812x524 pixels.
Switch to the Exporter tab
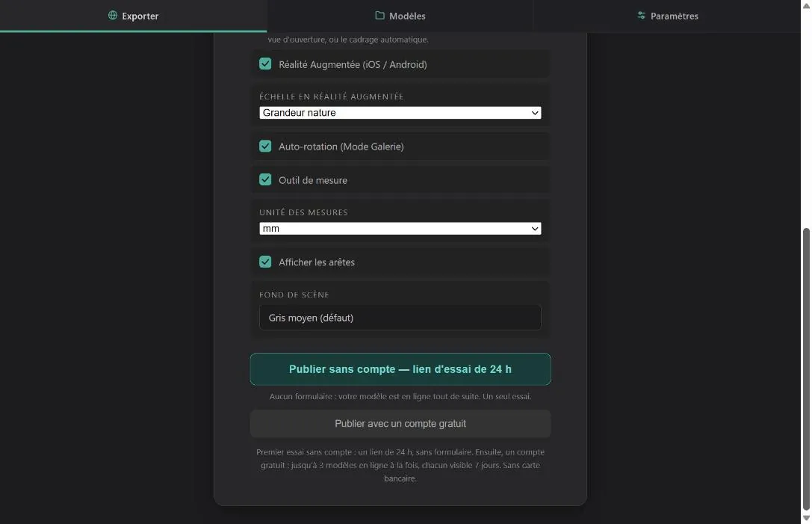[x=133, y=16]
